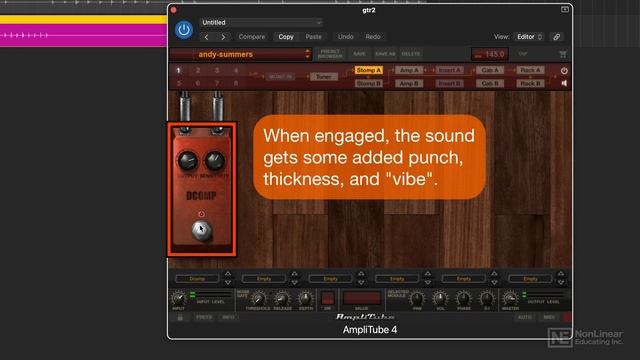Adjust the selected module Pan knob

click(x=417, y=299)
